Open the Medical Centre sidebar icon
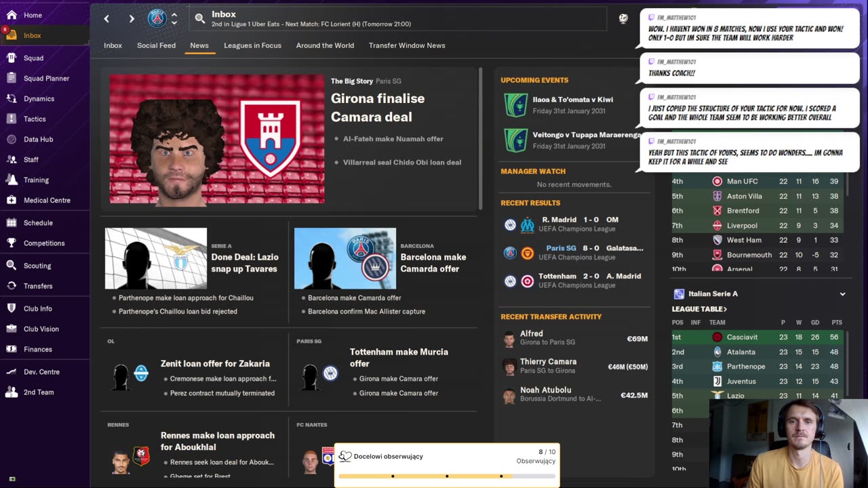 [x=12, y=201]
